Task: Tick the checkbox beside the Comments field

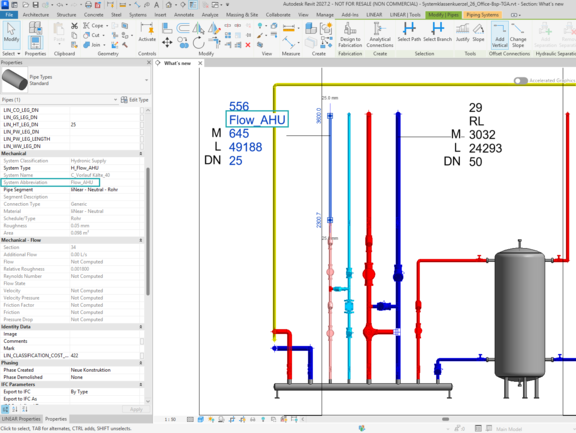Action: (142, 341)
